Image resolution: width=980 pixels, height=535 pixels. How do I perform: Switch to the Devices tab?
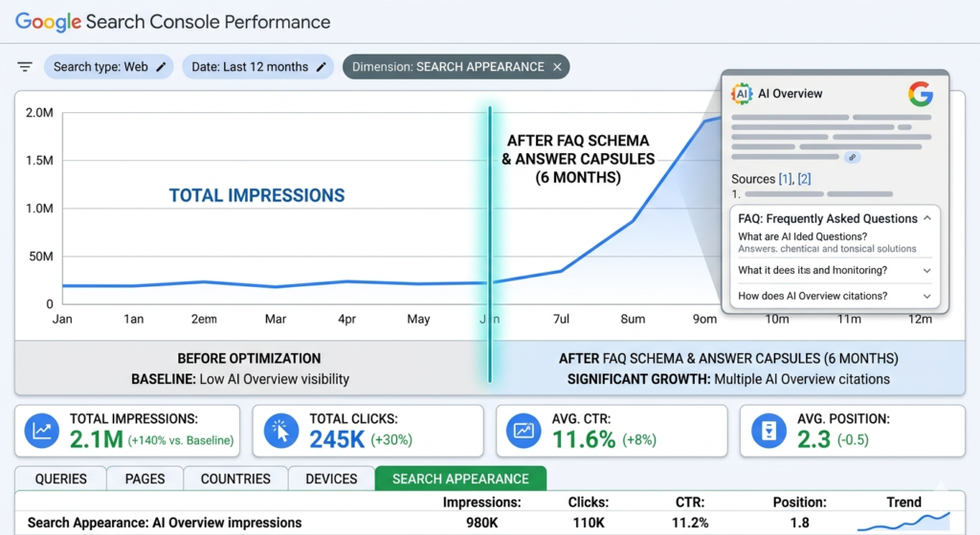click(x=331, y=479)
